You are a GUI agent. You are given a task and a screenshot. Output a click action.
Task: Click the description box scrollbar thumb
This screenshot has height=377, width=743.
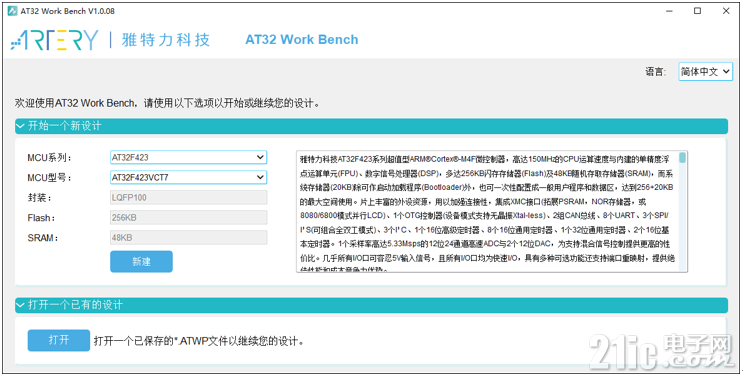[682, 158]
